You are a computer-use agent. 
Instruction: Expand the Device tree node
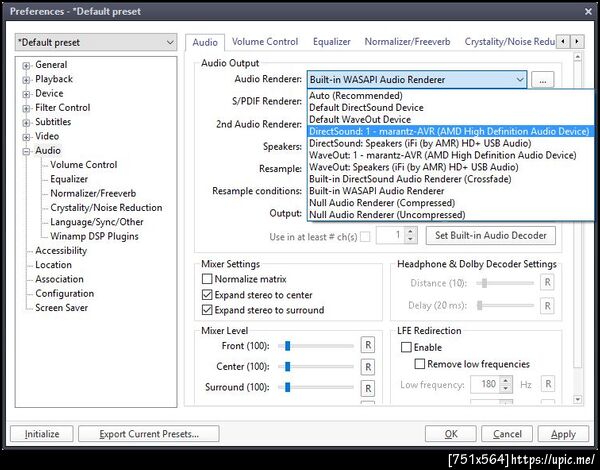pyautogui.click(x=26, y=94)
